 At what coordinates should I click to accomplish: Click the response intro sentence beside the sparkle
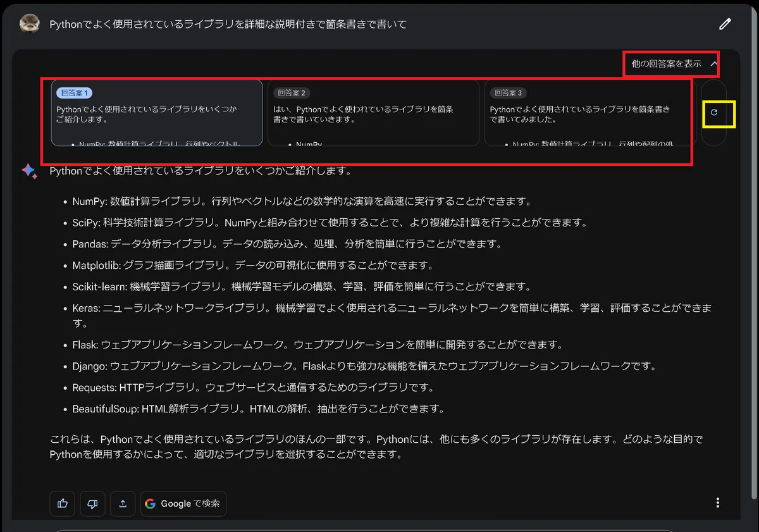[201, 171]
